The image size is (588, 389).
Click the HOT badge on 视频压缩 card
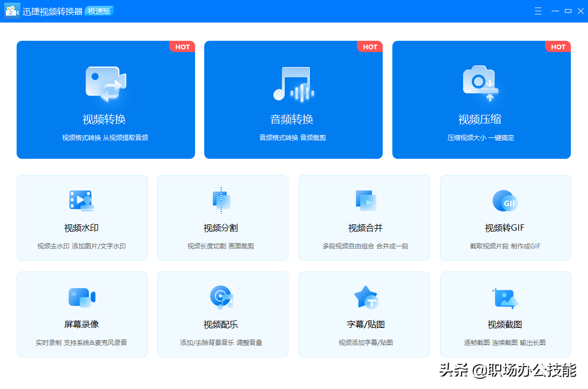(559, 47)
